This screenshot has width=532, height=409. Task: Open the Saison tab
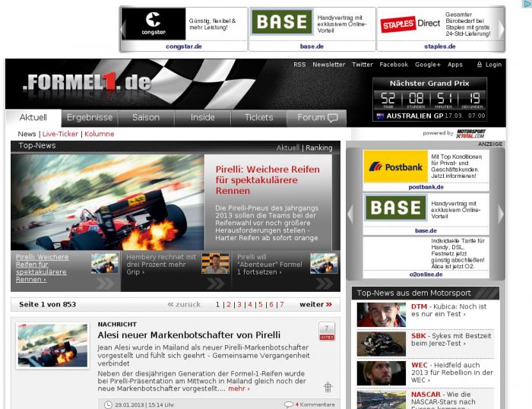pos(146,118)
